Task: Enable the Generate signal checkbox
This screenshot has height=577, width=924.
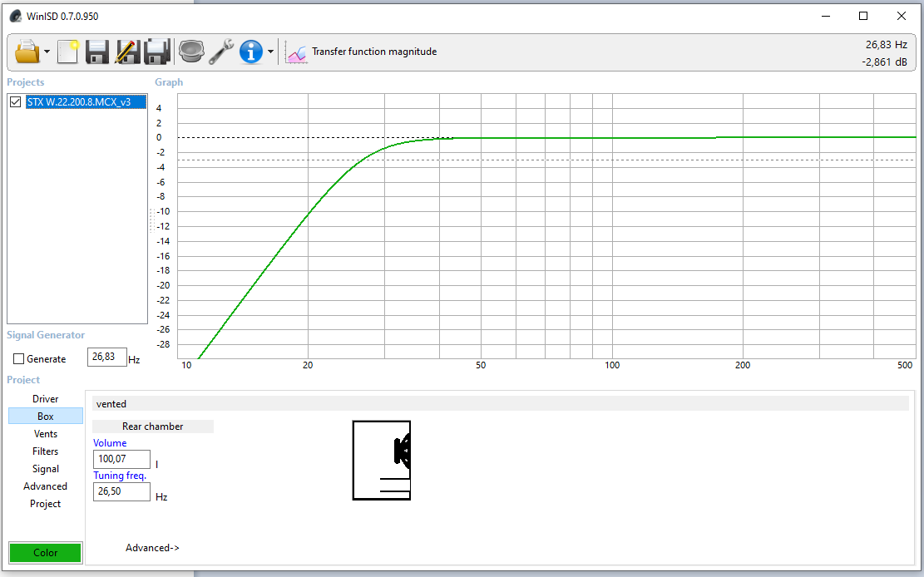Action: pos(19,359)
